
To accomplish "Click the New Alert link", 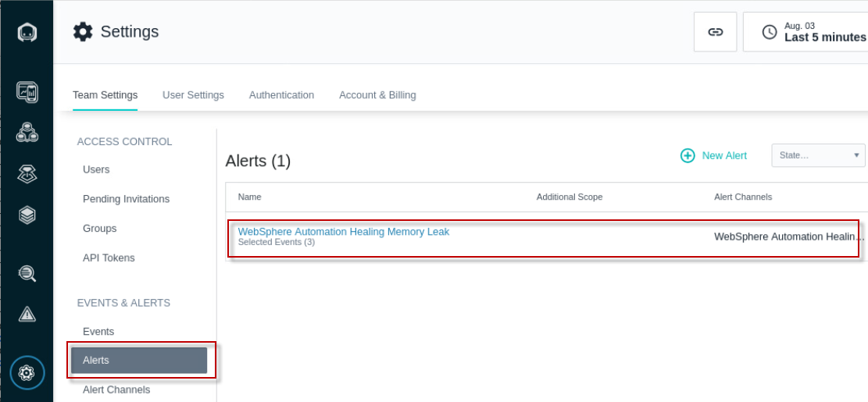I will click(724, 155).
